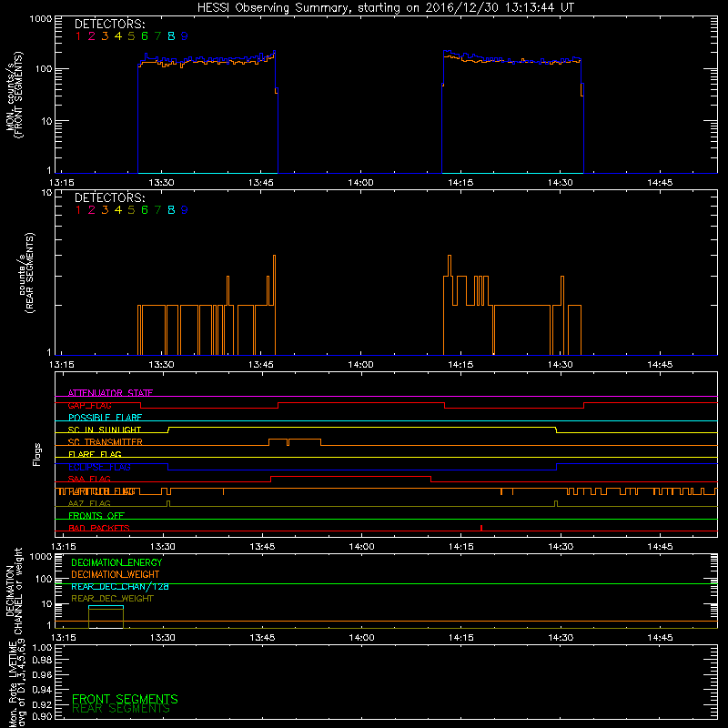Click the 14:45 tick label under the decimation panel
This screenshot has width=728, height=728.
(x=660, y=638)
